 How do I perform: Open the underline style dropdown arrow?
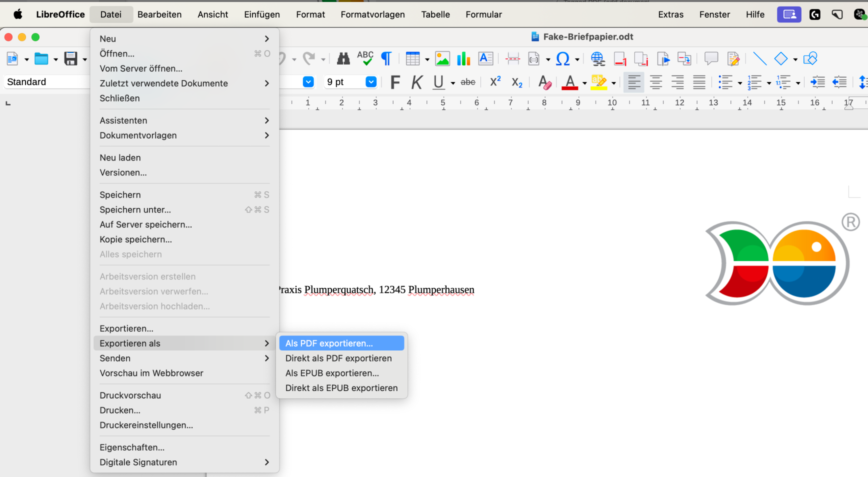(453, 83)
